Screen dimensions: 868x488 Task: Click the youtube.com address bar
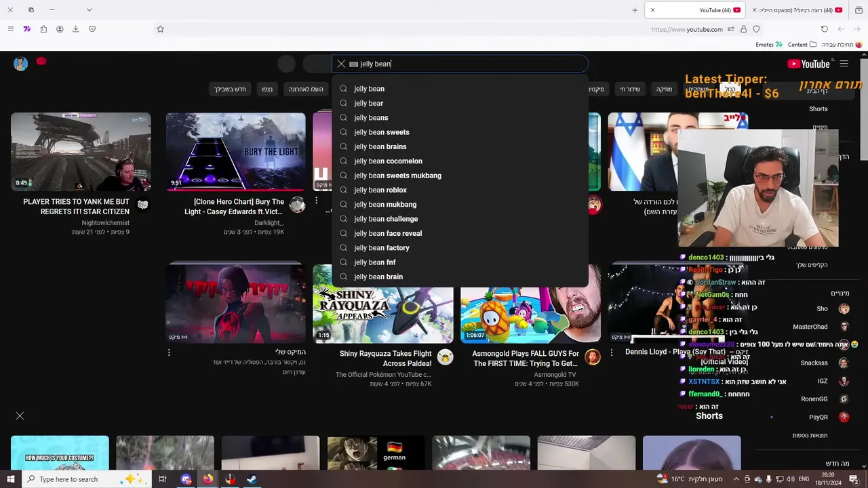point(687,29)
